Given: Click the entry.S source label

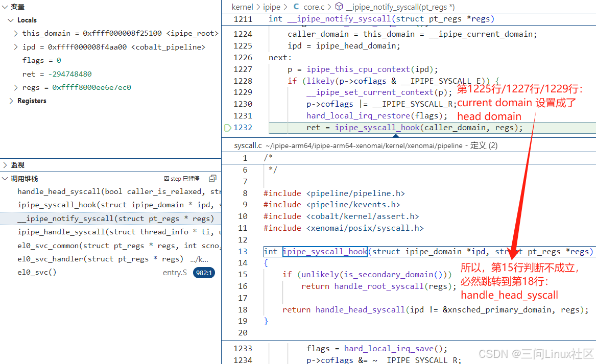Looking at the screenshot, I should 175,273.
